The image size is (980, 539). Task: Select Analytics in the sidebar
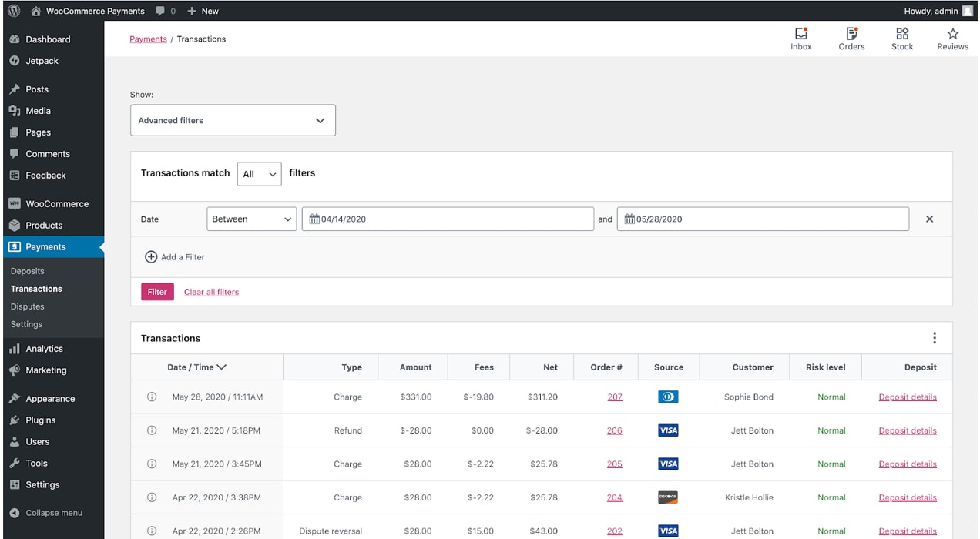point(44,349)
